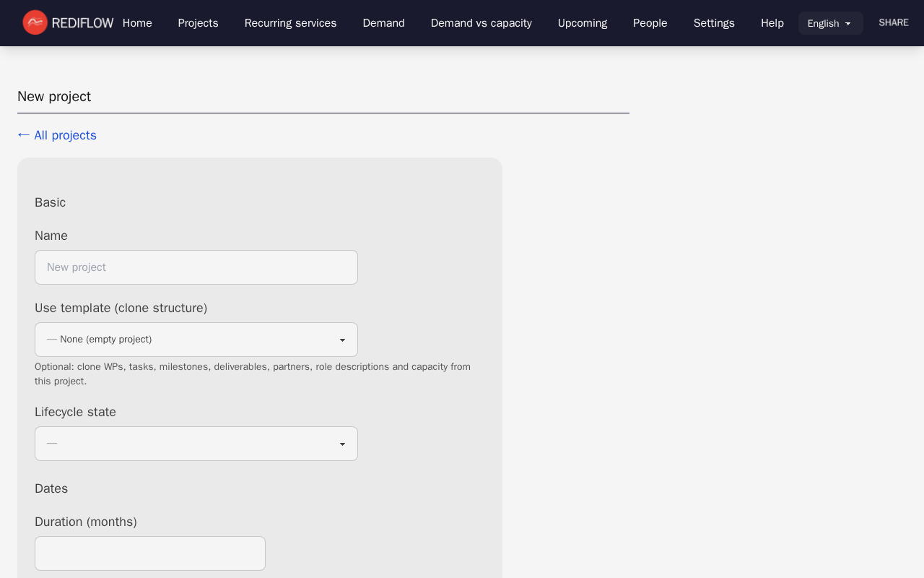Click the SHARE button
The width and height of the screenshot is (924, 578).
tap(893, 22)
